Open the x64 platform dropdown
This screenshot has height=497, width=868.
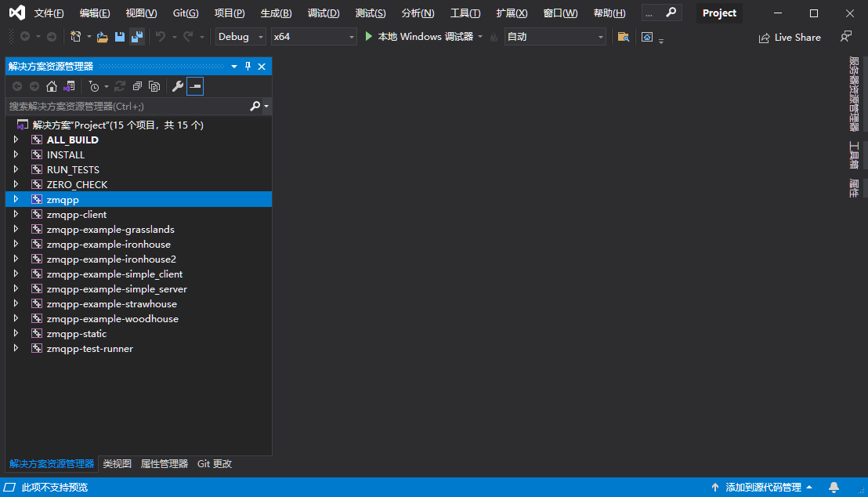click(x=313, y=37)
